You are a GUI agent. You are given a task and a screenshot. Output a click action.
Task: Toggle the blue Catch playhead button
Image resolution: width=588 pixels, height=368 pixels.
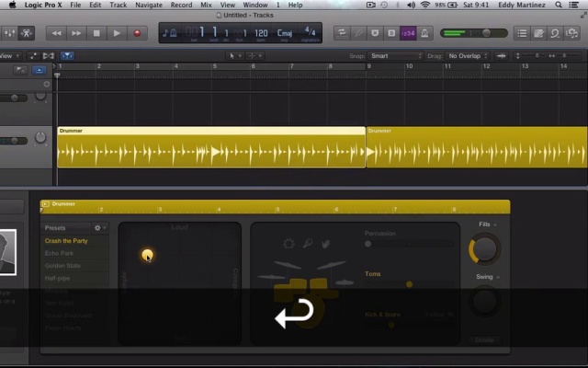[67, 56]
